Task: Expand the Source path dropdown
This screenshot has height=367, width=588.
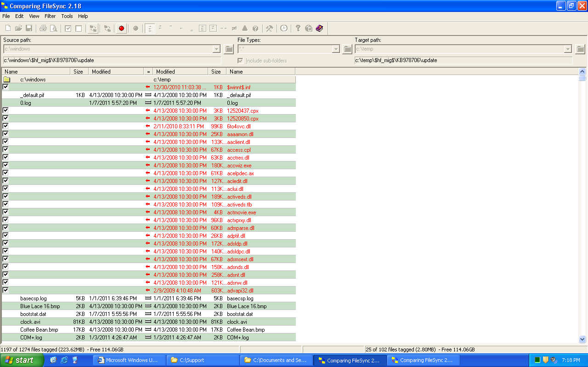Action: coord(217,49)
